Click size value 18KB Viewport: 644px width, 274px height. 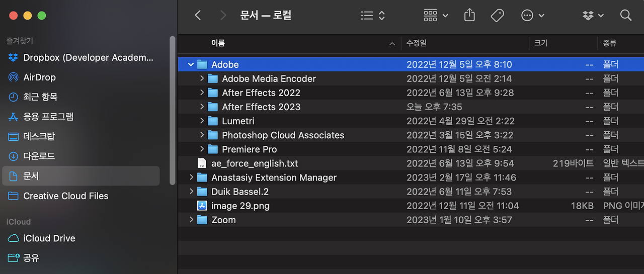pos(583,206)
